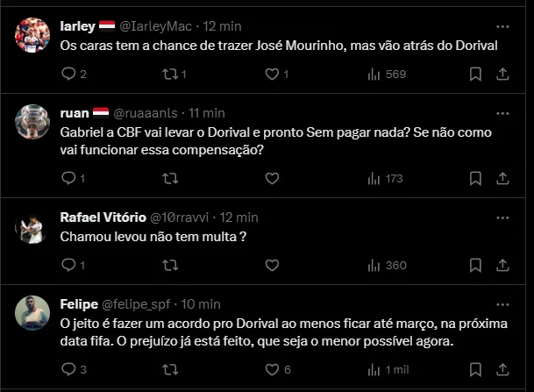The height and width of the screenshot is (392, 534).
Task: Open ruan's profile picture
Action: point(32,122)
